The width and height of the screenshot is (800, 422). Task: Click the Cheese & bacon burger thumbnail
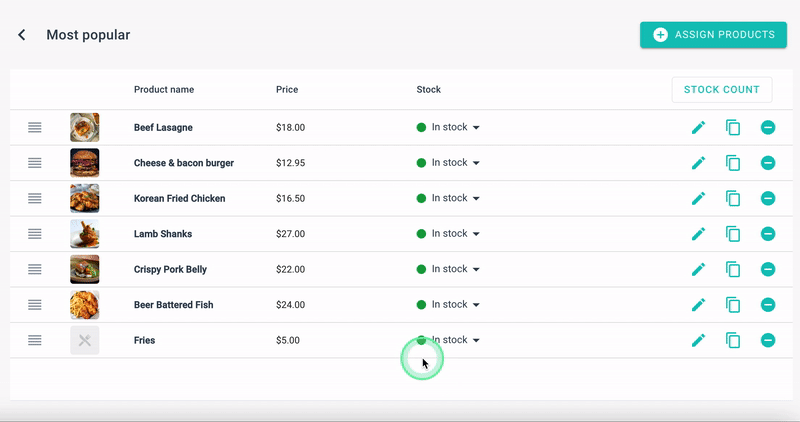tap(85, 163)
